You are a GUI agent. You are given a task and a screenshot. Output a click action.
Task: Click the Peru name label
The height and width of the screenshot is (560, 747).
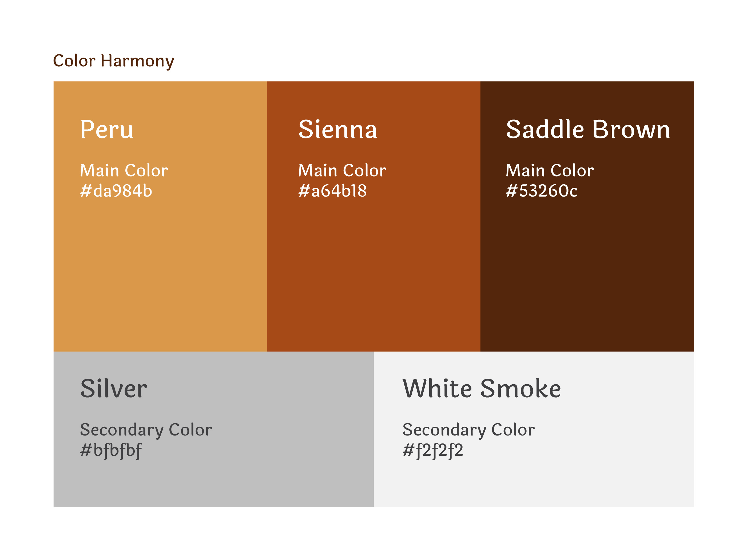pyautogui.click(x=107, y=129)
